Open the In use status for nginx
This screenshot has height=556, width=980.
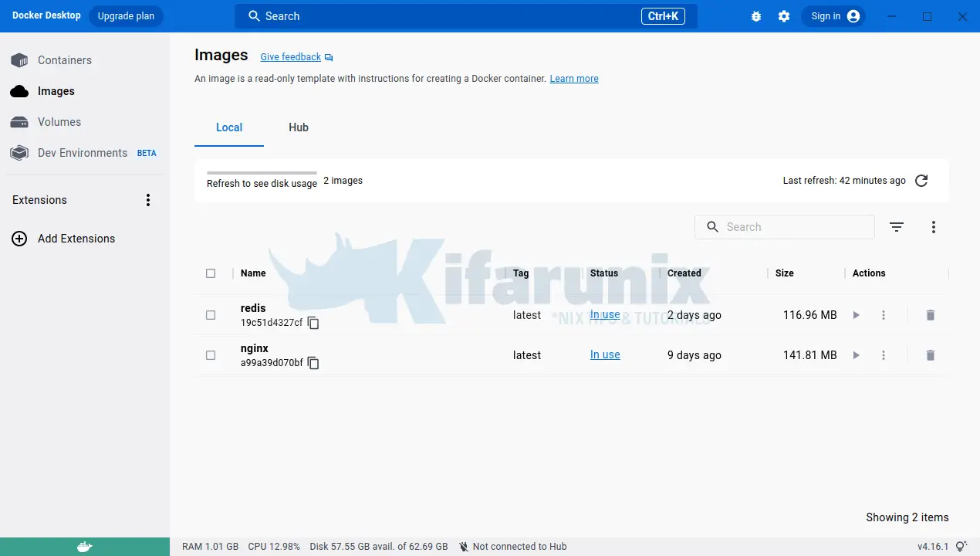[604, 354]
